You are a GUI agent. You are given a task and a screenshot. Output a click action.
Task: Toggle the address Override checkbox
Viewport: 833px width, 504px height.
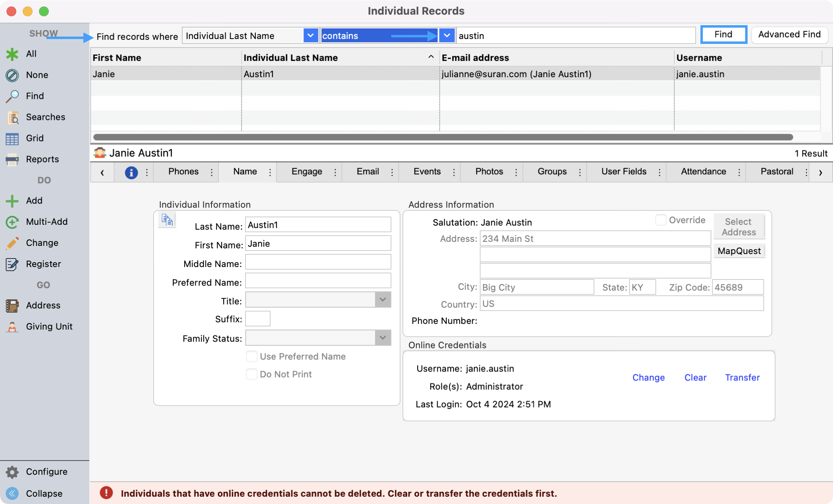tap(661, 220)
